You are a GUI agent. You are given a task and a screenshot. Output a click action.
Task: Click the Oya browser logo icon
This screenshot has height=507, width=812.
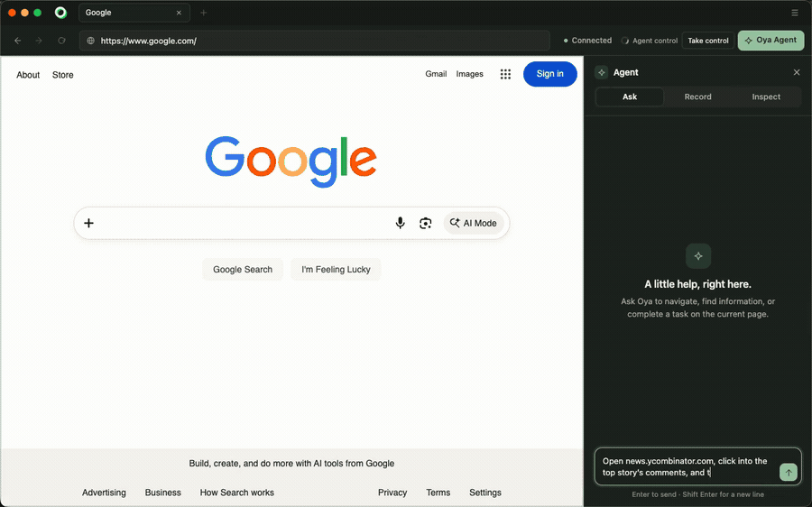coord(60,13)
